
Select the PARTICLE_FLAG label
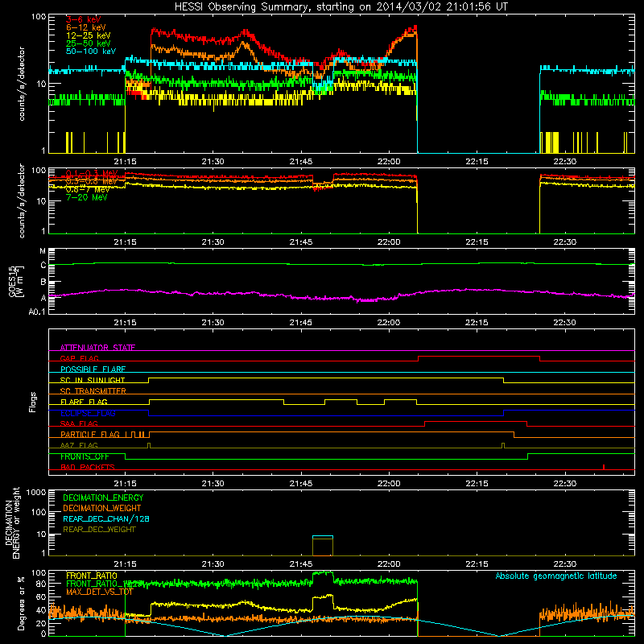click(90, 434)
